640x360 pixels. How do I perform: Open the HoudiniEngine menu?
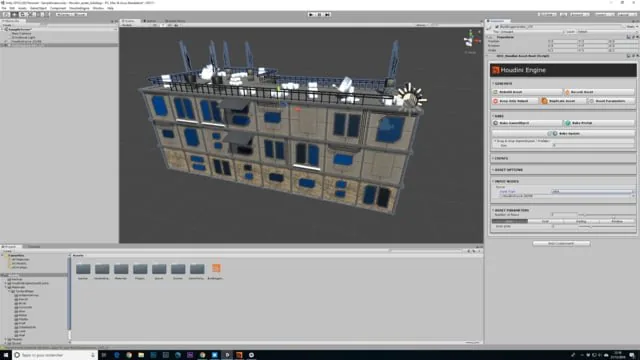coord(79,8)
